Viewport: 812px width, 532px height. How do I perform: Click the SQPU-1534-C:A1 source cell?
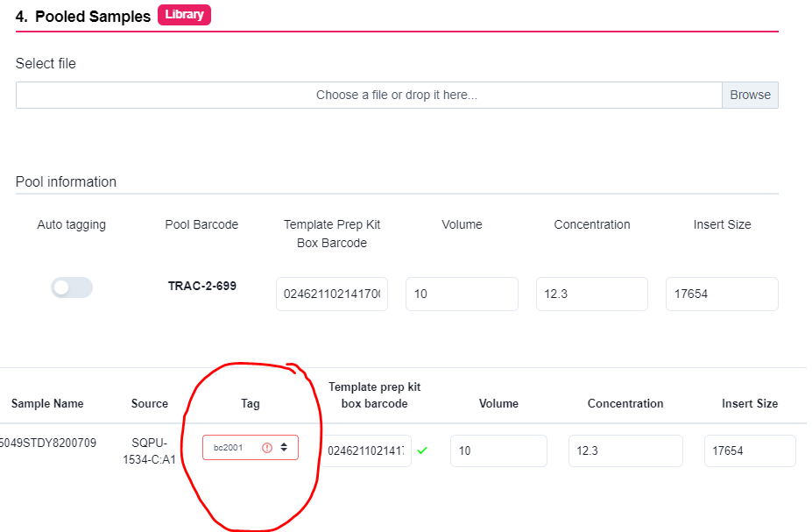point(150,451)
